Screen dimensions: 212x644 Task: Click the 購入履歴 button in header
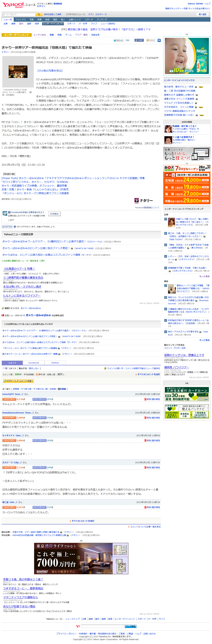coord(203,14)
